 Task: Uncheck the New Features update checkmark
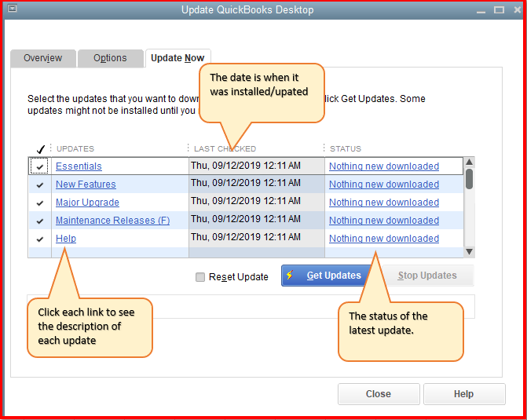tap(40, 184)
